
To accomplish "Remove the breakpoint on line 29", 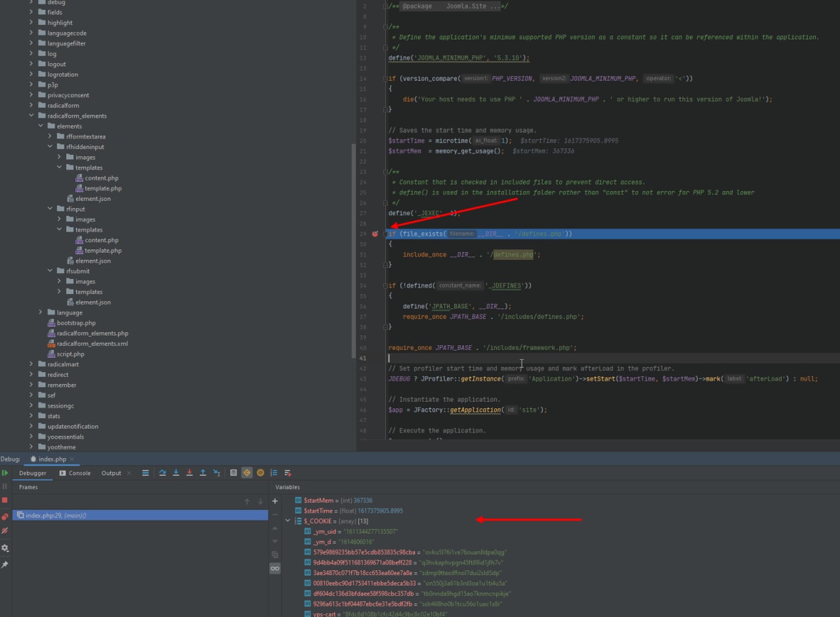I will [x=375, y=234].
